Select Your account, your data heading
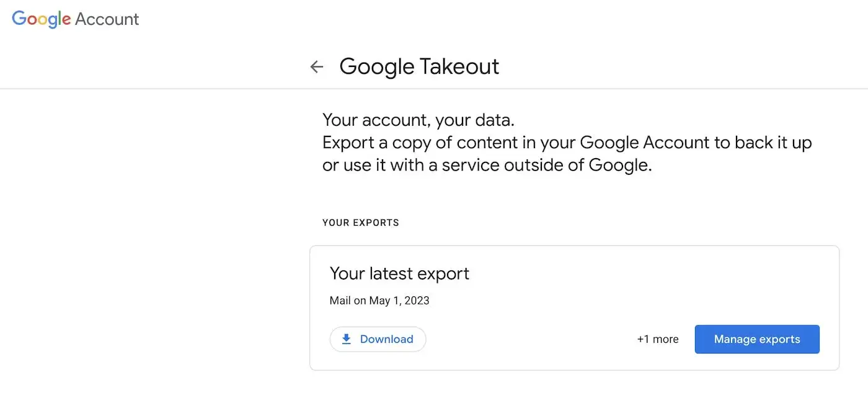 (x=417, y=120)
